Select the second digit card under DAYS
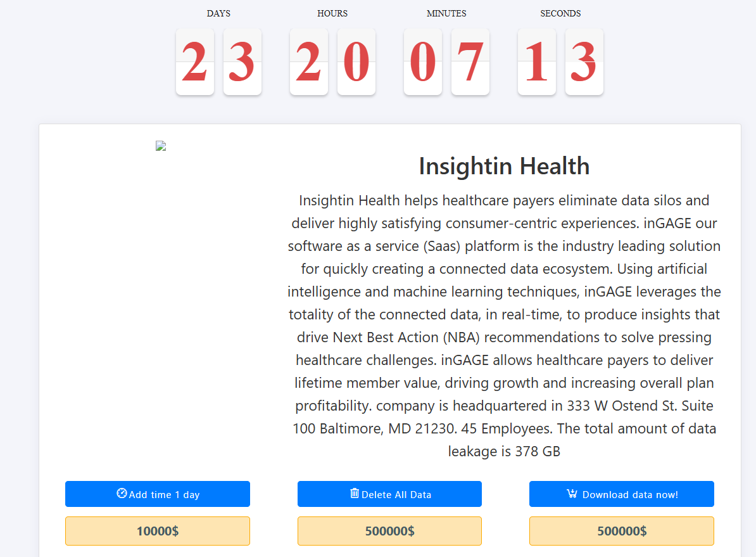Screen dimensions: 756x557 click(243, 61)
